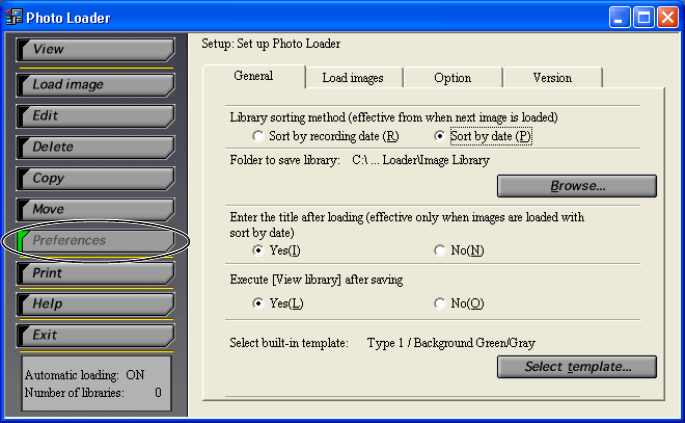Image resolution: width=685 pixels, height=423 pixels.
Task: Switch to the Load images tab
Action: point(351,78)
